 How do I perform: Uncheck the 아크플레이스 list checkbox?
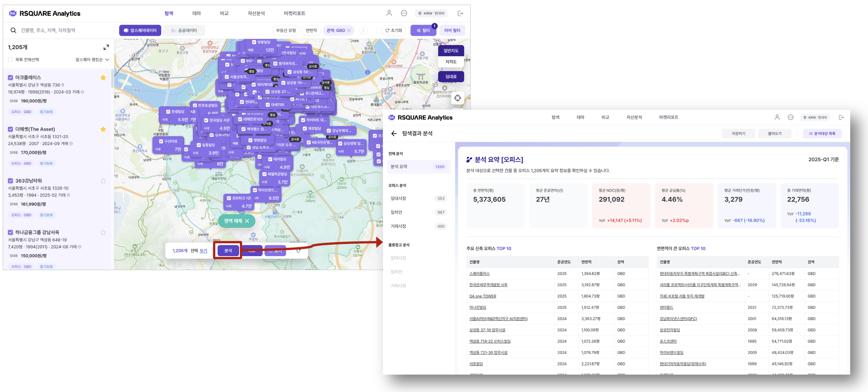click(11, 78)
